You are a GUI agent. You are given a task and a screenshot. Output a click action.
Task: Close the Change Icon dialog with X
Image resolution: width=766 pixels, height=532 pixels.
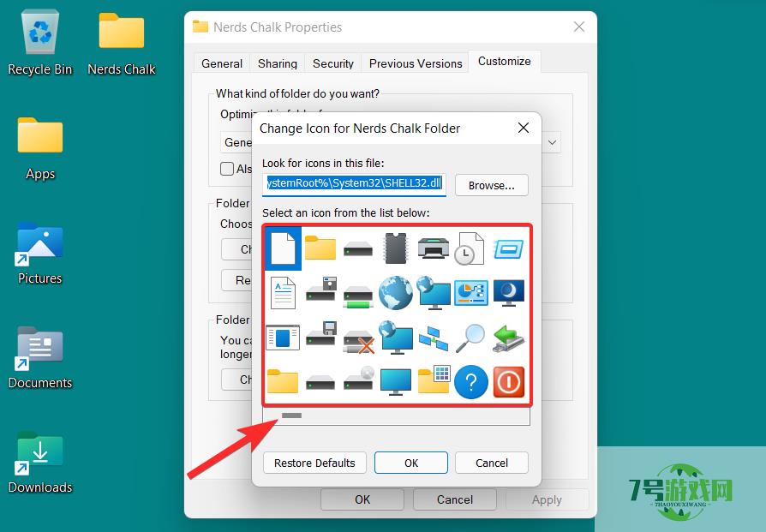pyautogui.click(x=524, y=128)
